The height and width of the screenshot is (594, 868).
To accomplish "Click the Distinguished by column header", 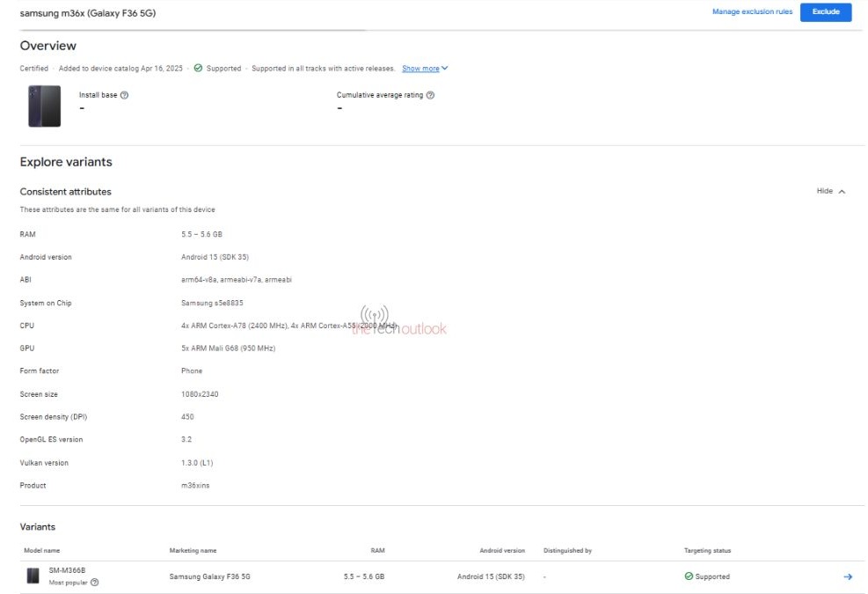I will 567,550.
